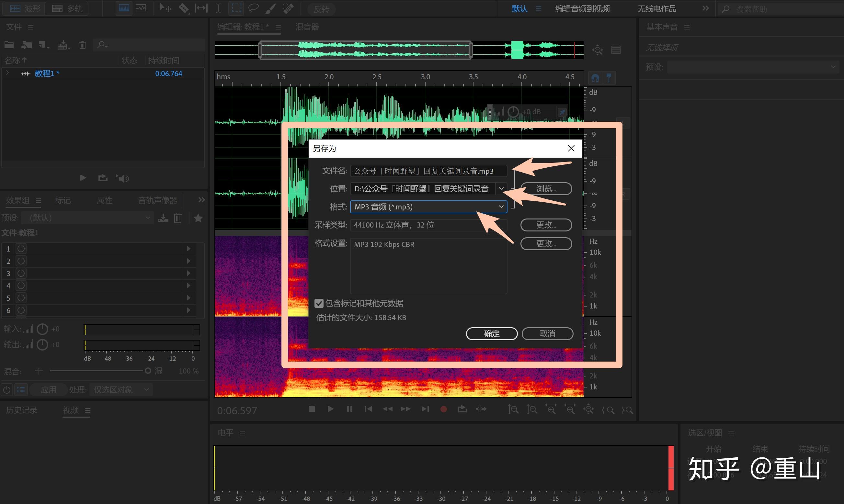Toggle power for effect slot 3
The width and height of the screenshot is (844, 504).
click(x=21, y=273)
